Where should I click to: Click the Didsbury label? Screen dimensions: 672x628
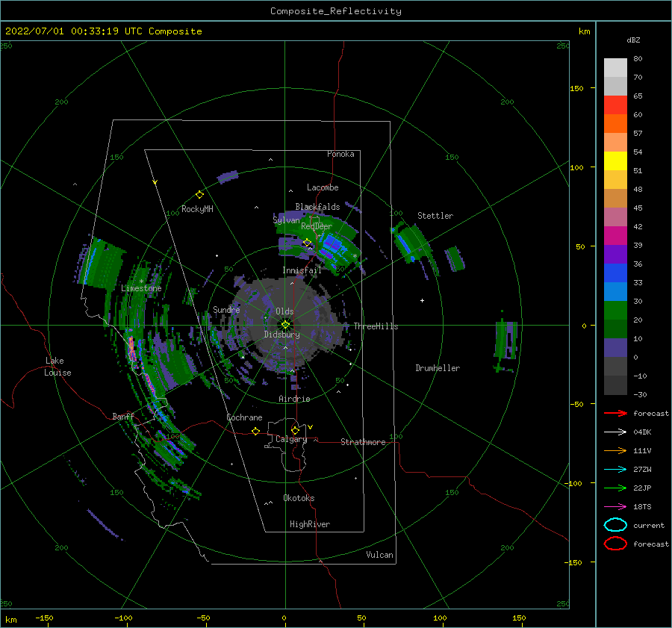(x=281, y=335)
